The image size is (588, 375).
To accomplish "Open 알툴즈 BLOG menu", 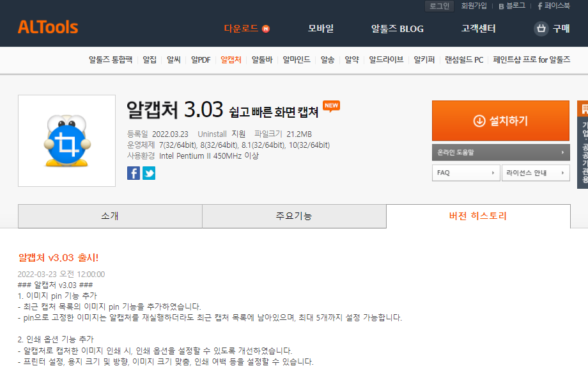I will coord(397,29).
